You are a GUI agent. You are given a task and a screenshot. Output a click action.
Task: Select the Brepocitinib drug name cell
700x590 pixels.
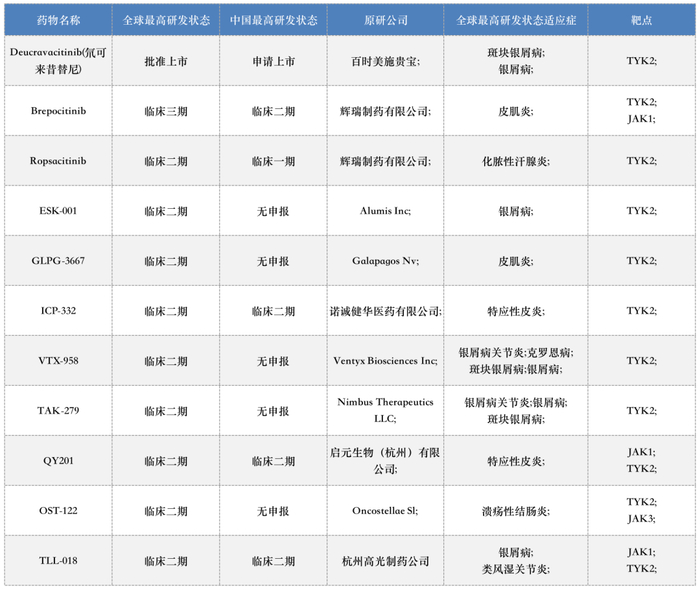[x=58, y=111]
